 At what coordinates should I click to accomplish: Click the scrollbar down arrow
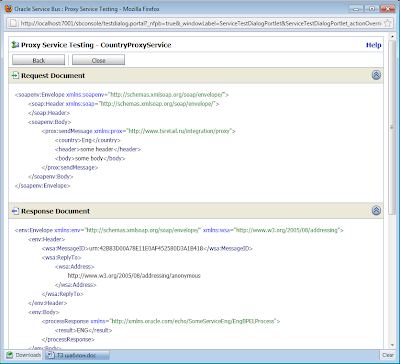[392, 345]
